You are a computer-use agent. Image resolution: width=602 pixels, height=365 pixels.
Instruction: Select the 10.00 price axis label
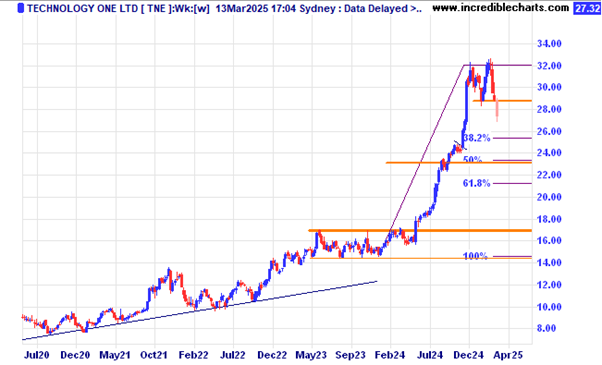click(x=549, y=307)
